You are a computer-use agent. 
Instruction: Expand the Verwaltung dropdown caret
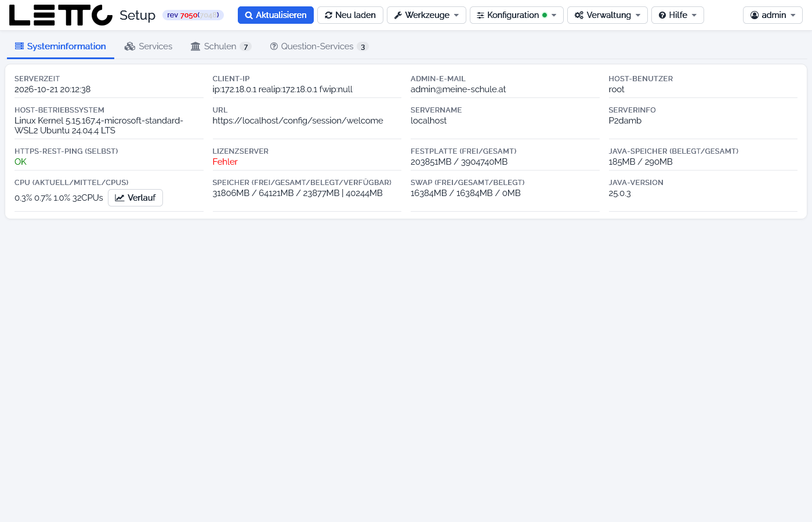click(638, 16)
